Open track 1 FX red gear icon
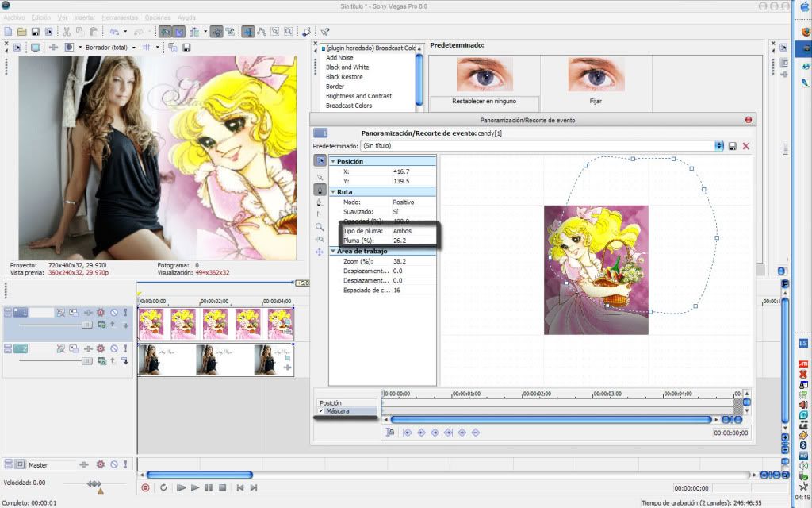Screen dimensions: 812x508 (101, 312)
